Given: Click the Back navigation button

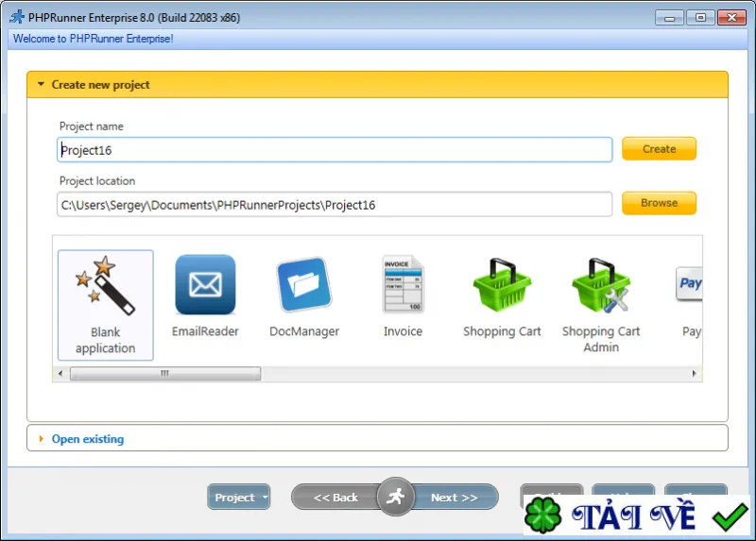Looking at the screenshot, I should (335, 498).
